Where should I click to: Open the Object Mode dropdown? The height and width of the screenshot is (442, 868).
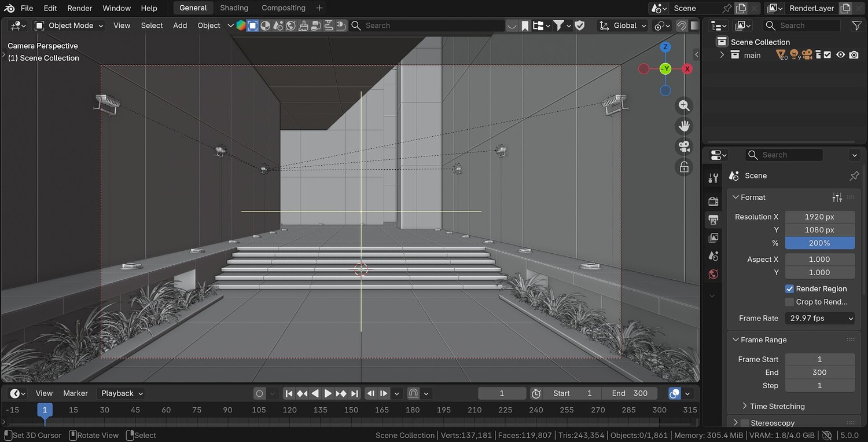point(69,25)
